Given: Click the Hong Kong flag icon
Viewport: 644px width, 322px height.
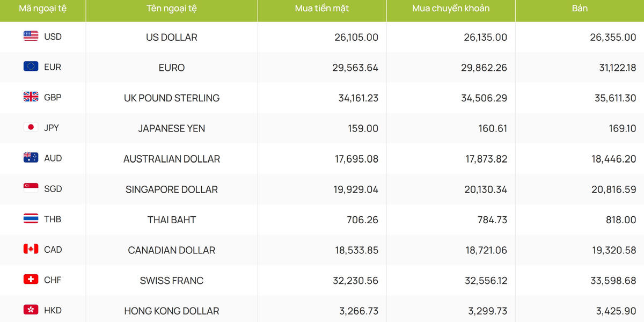Looking at the screenshot, I should tap(31, 310).
